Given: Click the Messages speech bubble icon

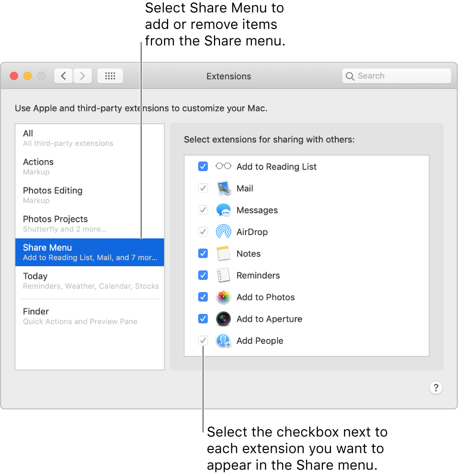Looking at the screenshot, I should (223, 210).
